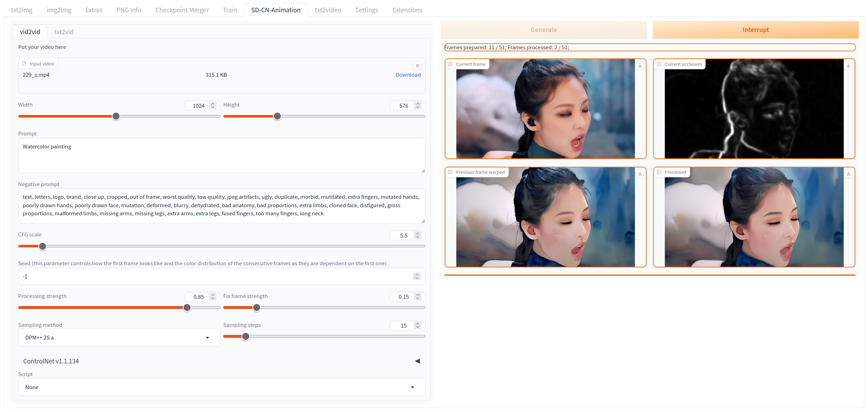
Task: Click the Input video file icon
Action: point(24,64)
